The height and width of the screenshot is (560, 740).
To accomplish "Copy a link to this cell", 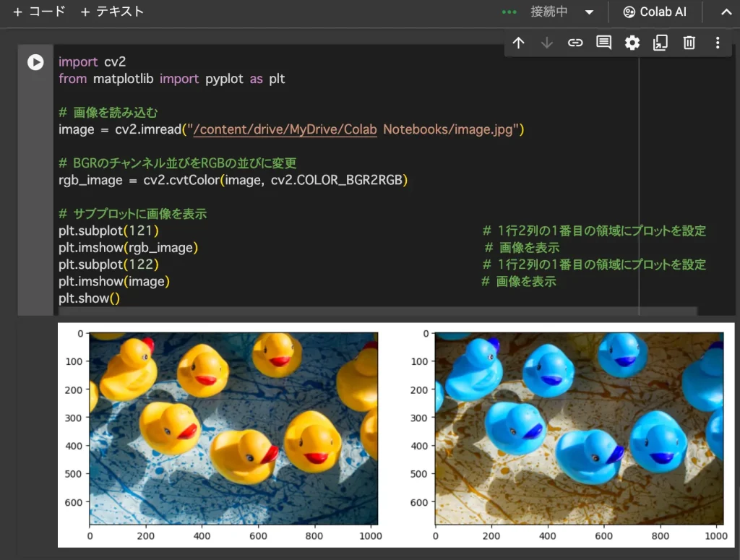I will pos(575,43).
